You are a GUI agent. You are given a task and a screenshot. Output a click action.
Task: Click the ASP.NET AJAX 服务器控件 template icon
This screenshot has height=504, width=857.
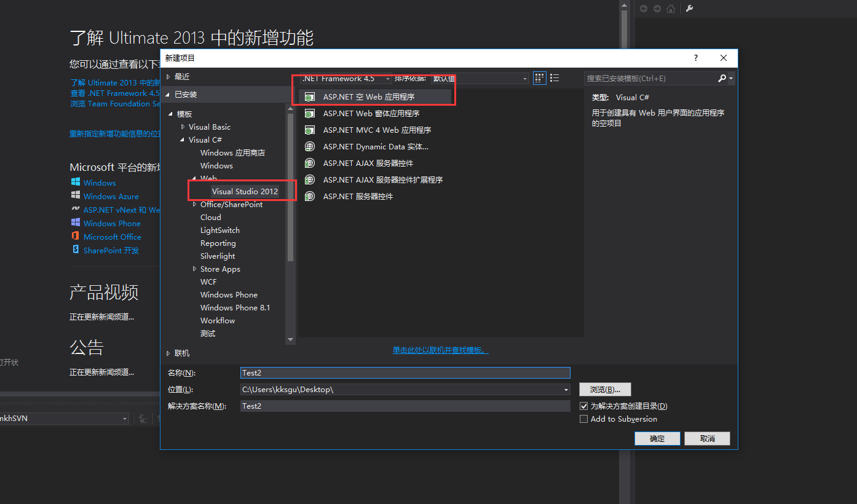(x=310, y=163)
